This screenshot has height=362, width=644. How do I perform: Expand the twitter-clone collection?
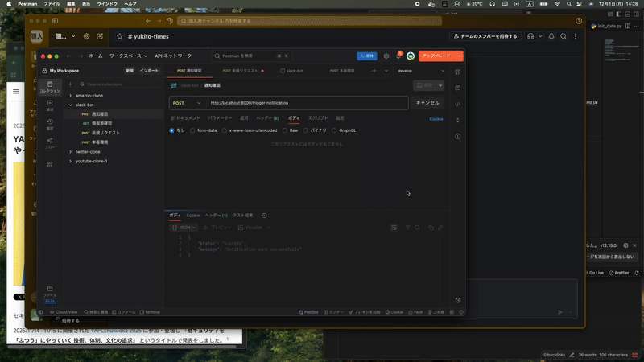tap(88, 151)
